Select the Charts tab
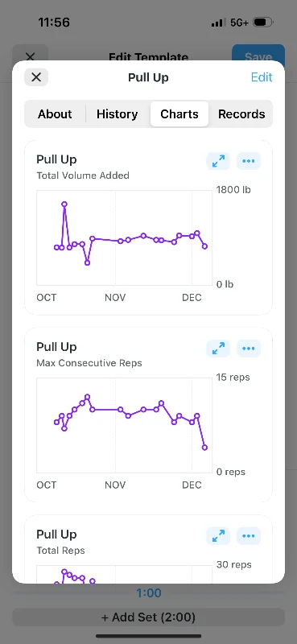297x644 pixels. [179, 114]
